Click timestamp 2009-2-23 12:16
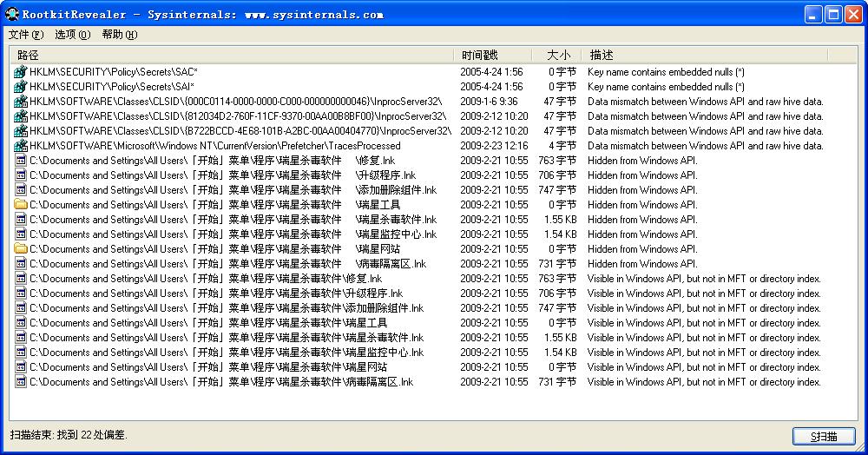 [494, 146]
